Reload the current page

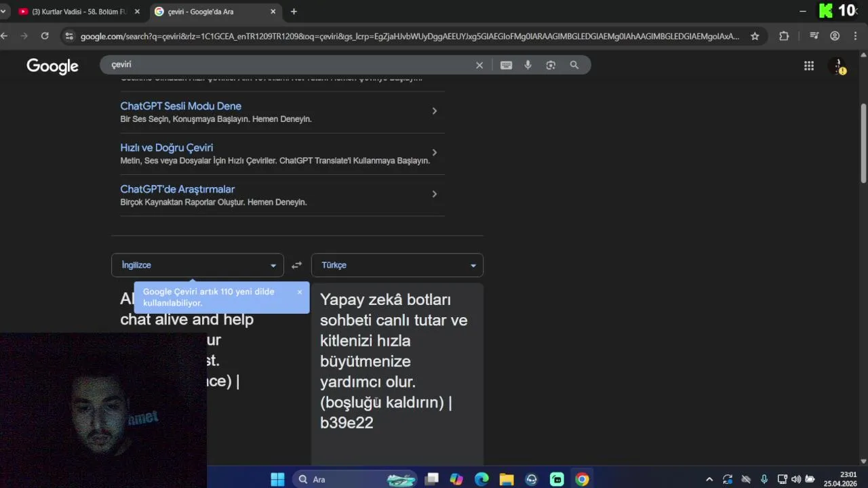(45, 36)
